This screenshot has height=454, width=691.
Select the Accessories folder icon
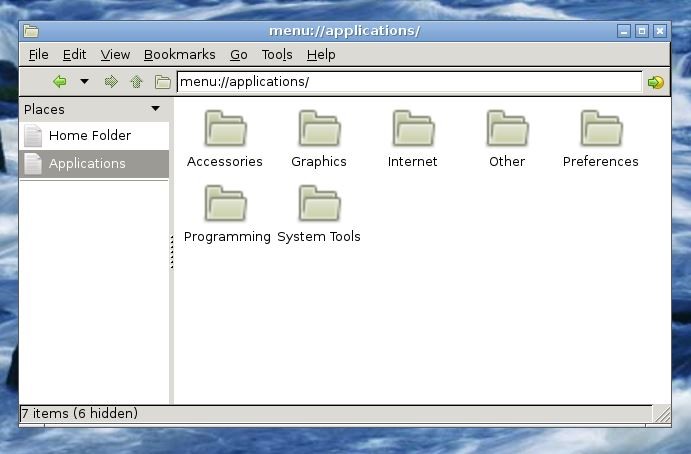pos(225,128)
